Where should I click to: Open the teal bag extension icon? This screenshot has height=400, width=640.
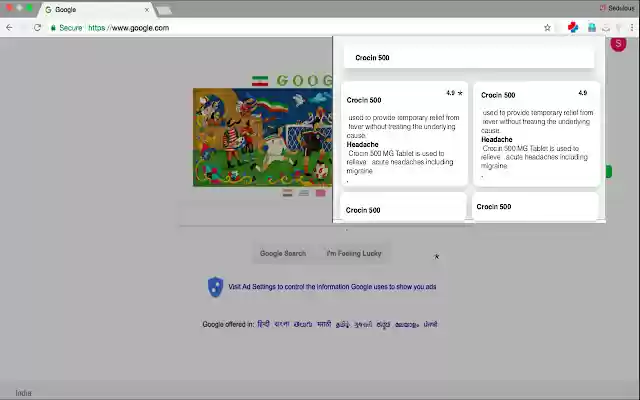(x=591, y=27)
